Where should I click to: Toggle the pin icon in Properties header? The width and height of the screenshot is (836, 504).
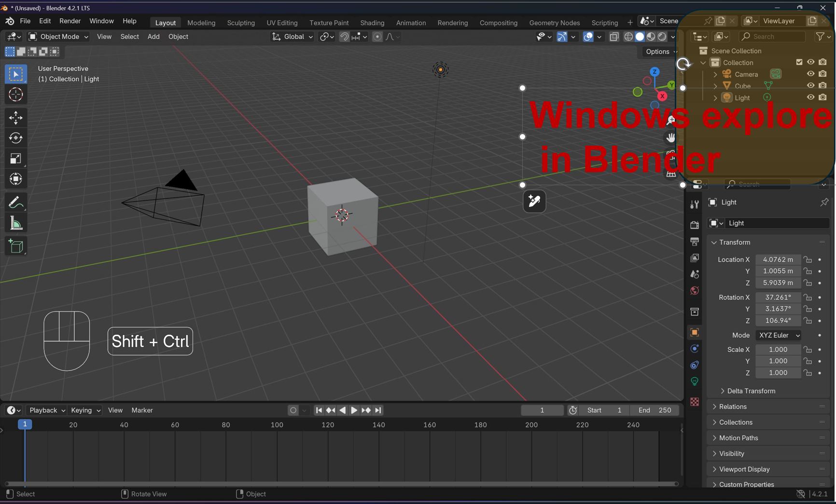tap(824, 202)
